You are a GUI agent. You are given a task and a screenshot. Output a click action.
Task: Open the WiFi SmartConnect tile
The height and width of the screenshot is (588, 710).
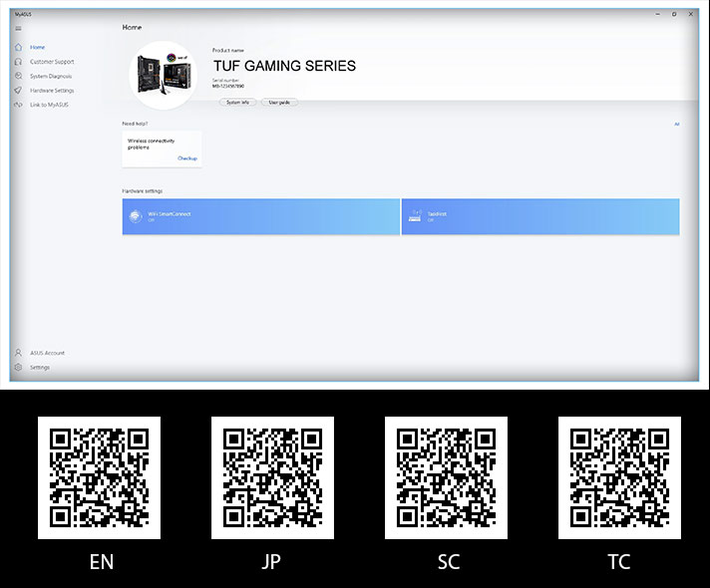[261, 216]
